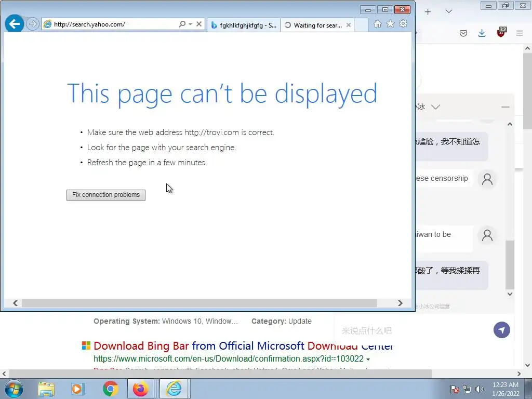Click the left arrow of Firefox's horizontal scrollbar
The width and height of the screenshot is (532, 399).
pos(4,374)
